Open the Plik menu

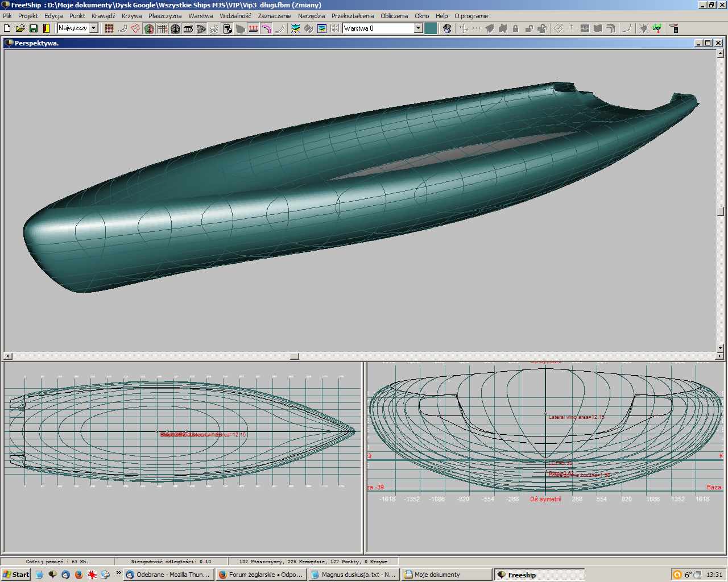coord(7,16)
